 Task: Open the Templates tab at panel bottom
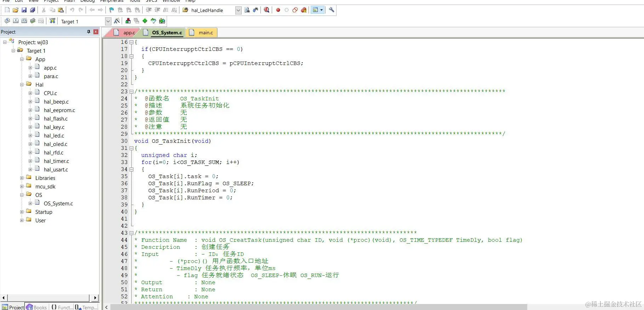[x=86, y=307]
